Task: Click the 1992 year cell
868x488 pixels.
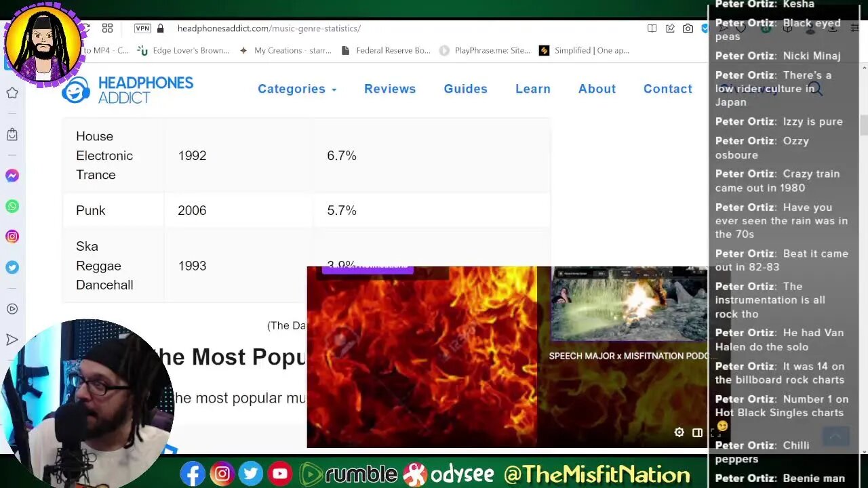Action: (238, 155)
